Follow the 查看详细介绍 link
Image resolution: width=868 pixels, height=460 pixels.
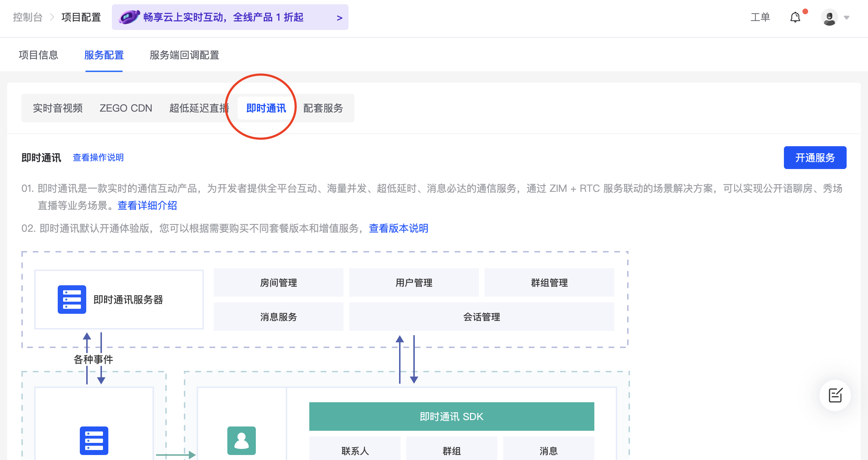tap(147, 205)
